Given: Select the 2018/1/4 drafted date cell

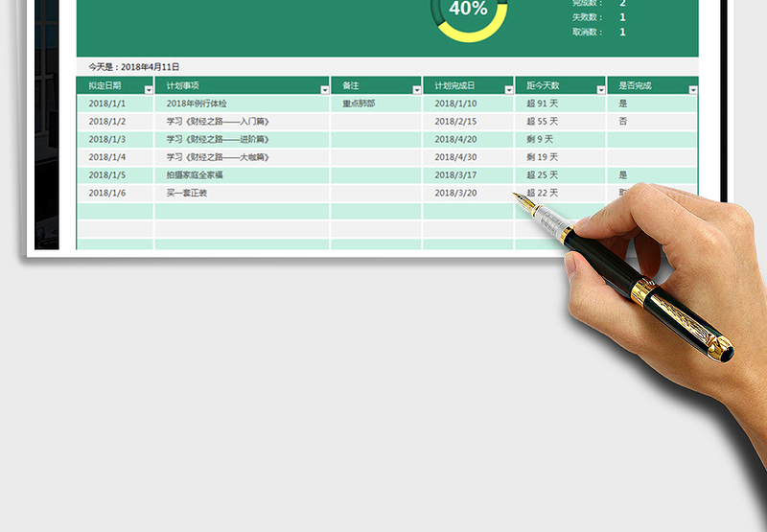Looking at the screenshot, I should (x=106, y=157).
